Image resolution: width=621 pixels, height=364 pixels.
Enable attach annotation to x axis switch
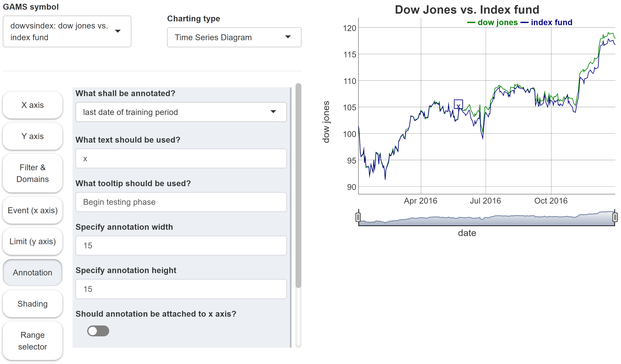pyautogui.click(x=98, y=331)
